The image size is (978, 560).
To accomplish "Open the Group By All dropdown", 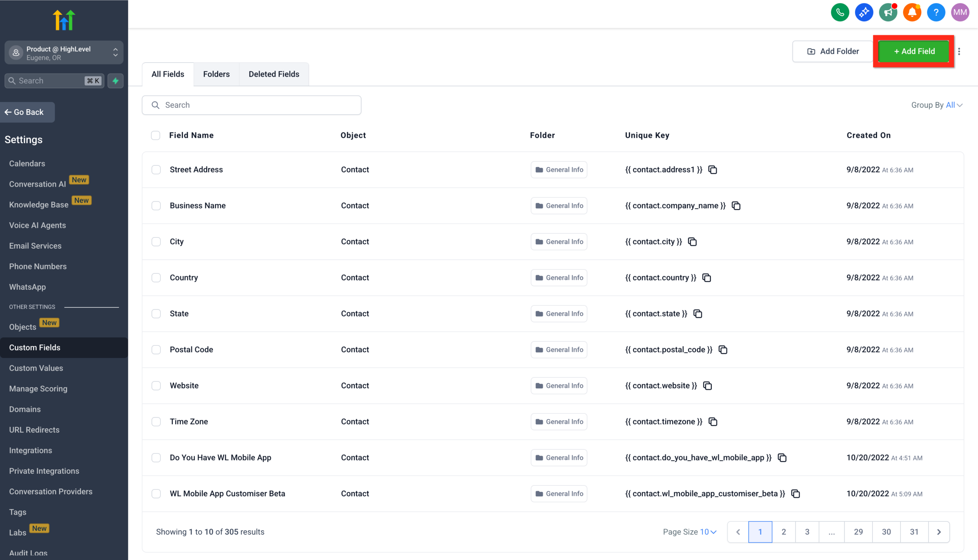I will pos(951,105).
